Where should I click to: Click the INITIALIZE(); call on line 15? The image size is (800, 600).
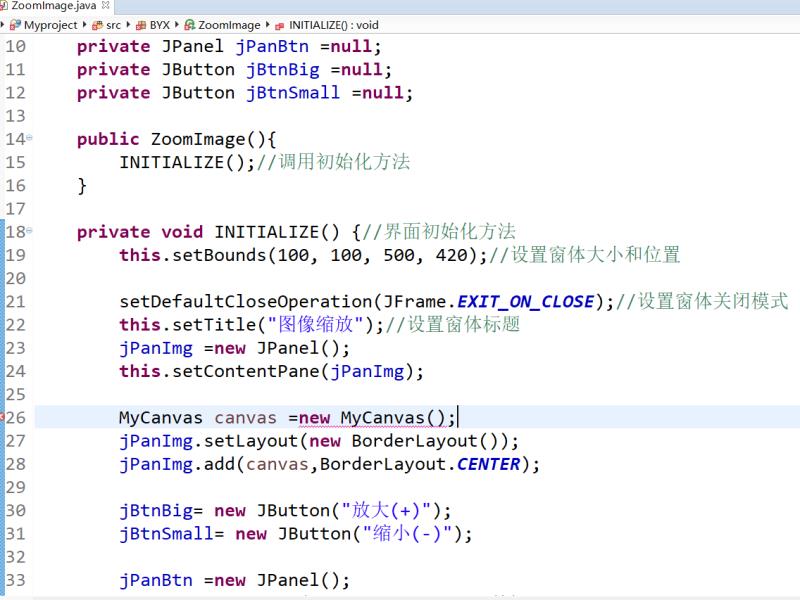187,162
